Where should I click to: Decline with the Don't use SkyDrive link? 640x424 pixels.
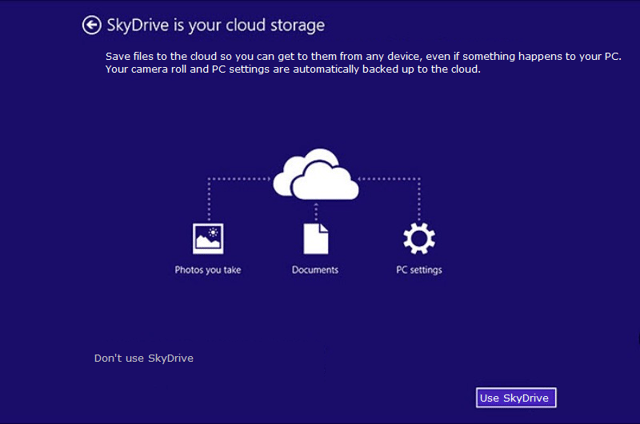(144, 358)
